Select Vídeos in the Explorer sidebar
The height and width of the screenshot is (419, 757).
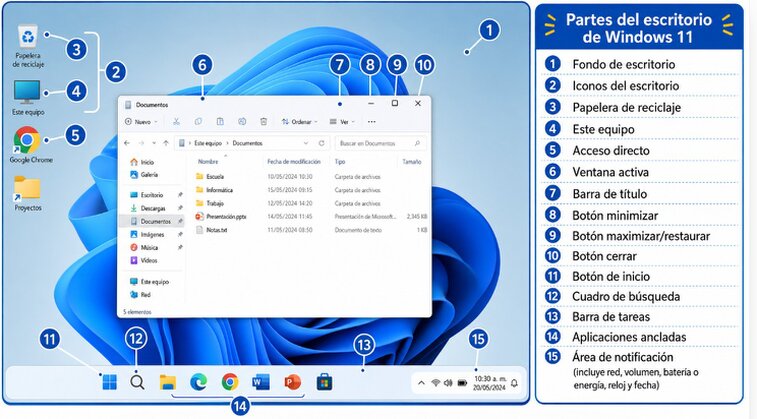[x=144, y=260]
